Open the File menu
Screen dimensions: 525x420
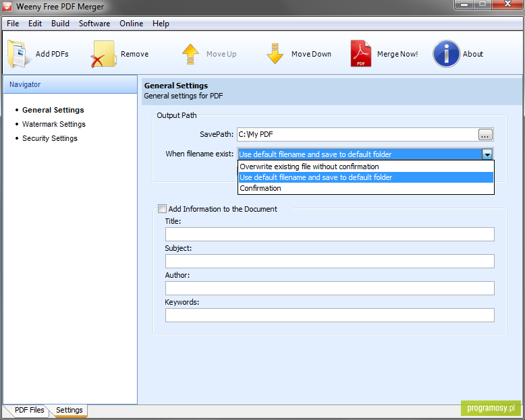click(x=13, y=24)
